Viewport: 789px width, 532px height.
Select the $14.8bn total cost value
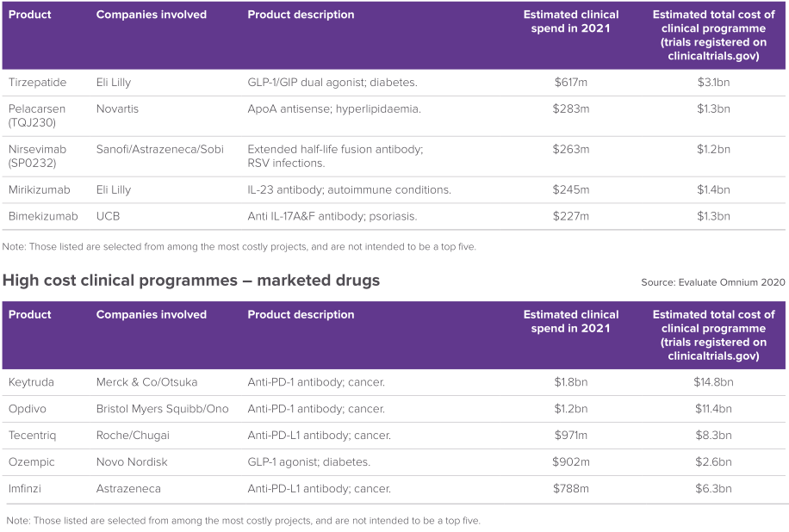[x=713, y=382]
